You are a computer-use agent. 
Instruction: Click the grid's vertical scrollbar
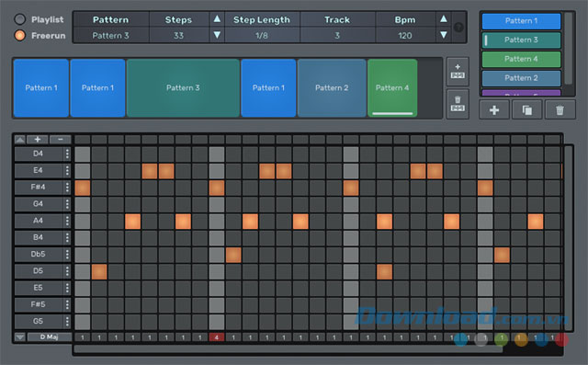click(x=569, y=237)
